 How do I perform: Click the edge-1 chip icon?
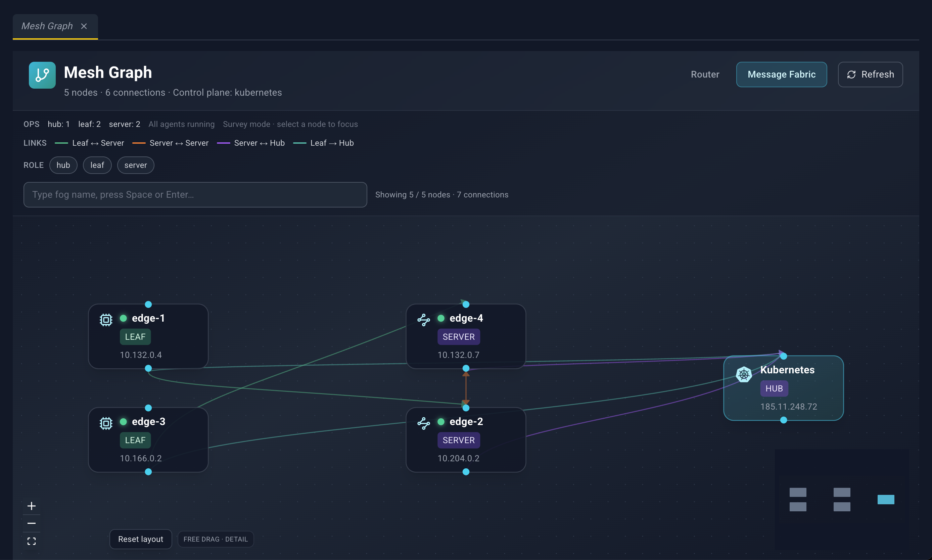106,320
